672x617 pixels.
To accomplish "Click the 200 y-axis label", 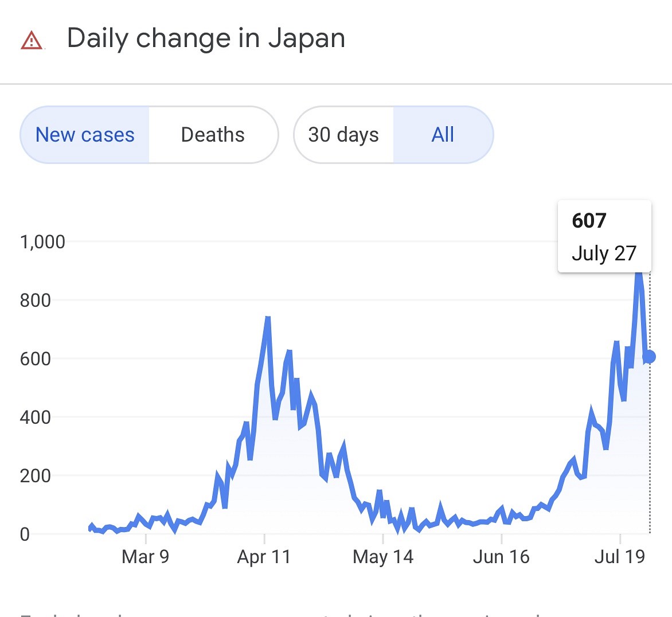I will pyautogui.click(x=36, y=476).
